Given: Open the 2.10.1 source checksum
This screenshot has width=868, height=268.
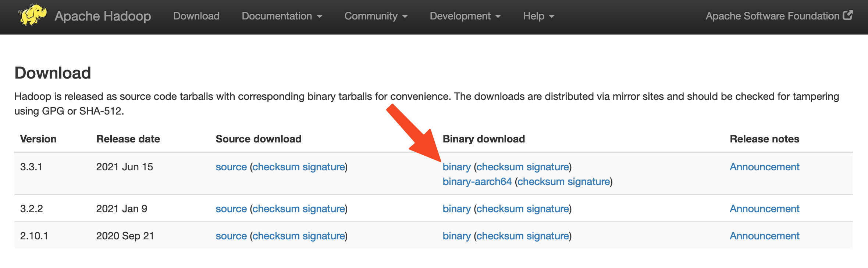Looking at the screenshot, I should click(x=276, y=236).
